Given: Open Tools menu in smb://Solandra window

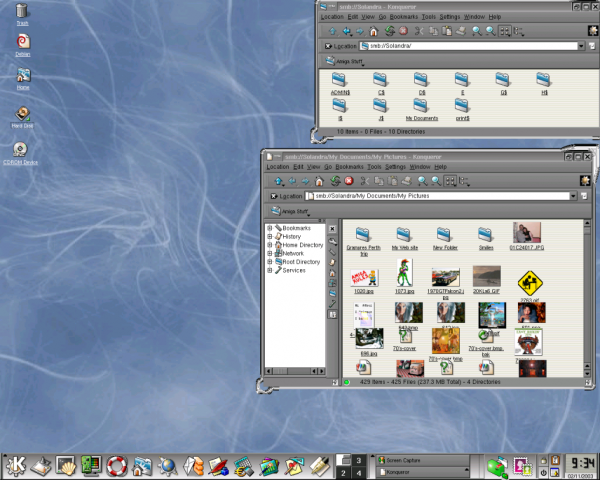Looking at the screenshot, I should point(429,17).
